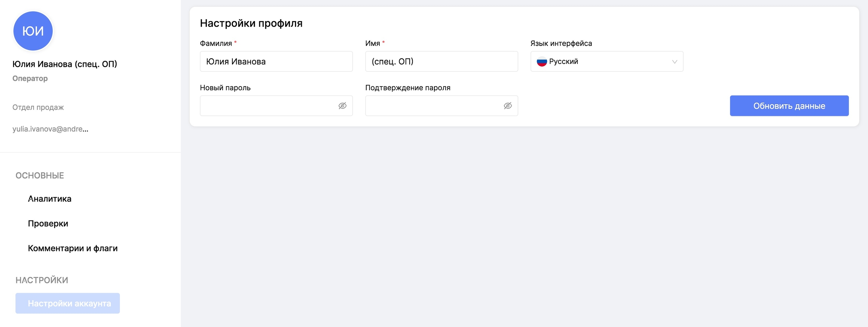Click the chevron arrow in the language selector
The image size is (868, 327).
[674, 62]
